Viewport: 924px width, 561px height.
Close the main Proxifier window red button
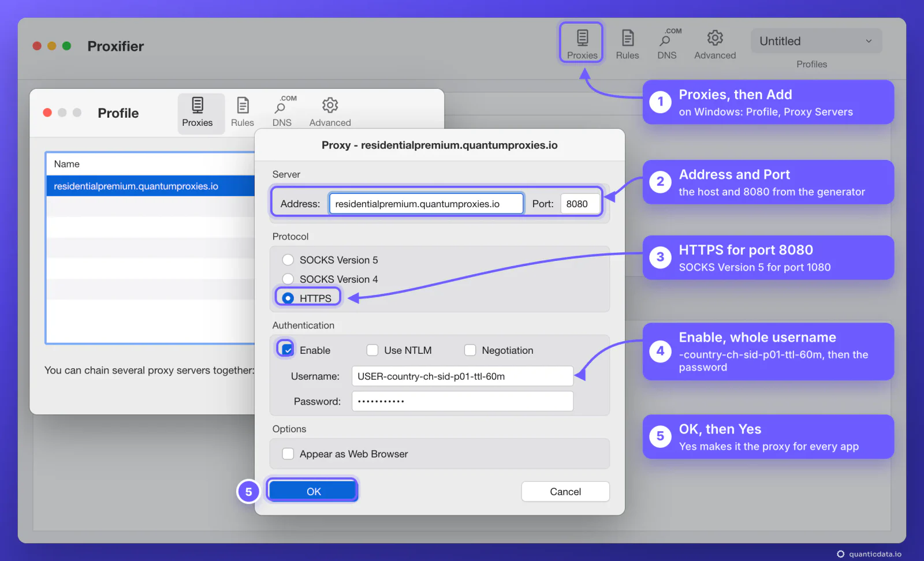pos(37,46)
